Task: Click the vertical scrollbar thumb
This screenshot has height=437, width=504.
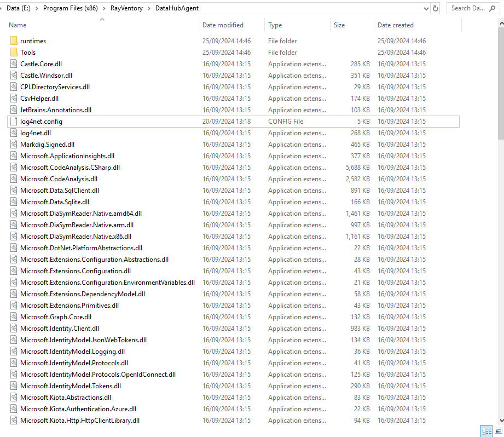Action: (501, 83)
